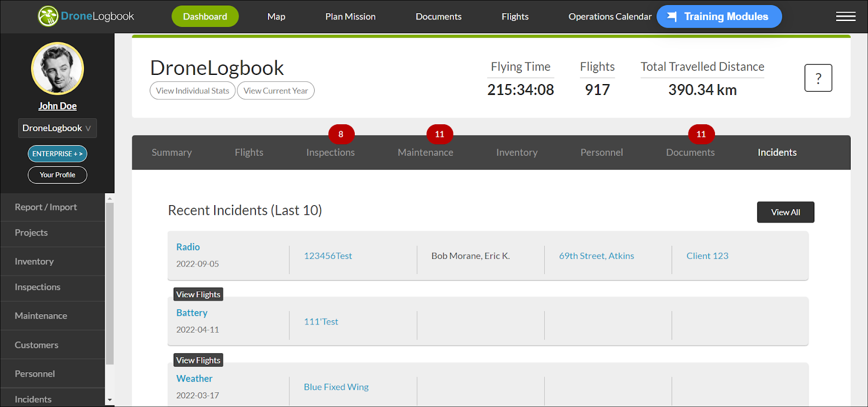Click View Individual Stats
The width and height of the screenshot is (868, 407).
(x=193, y=91)
